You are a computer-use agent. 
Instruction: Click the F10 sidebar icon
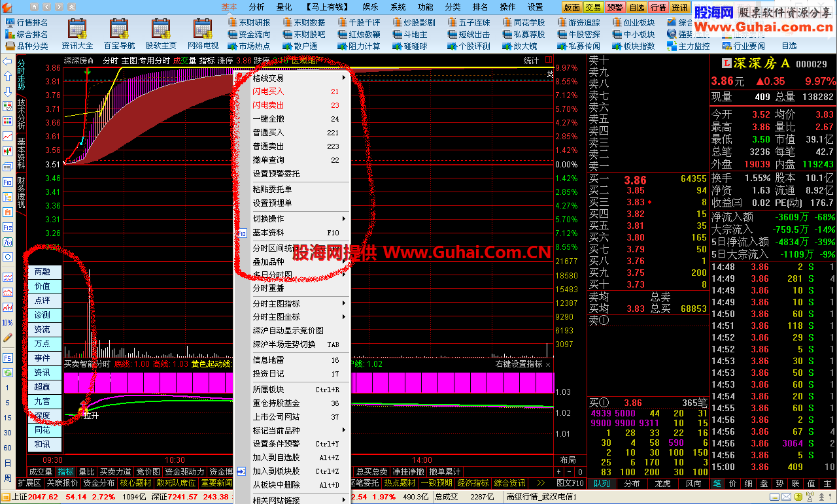(7, 182)
